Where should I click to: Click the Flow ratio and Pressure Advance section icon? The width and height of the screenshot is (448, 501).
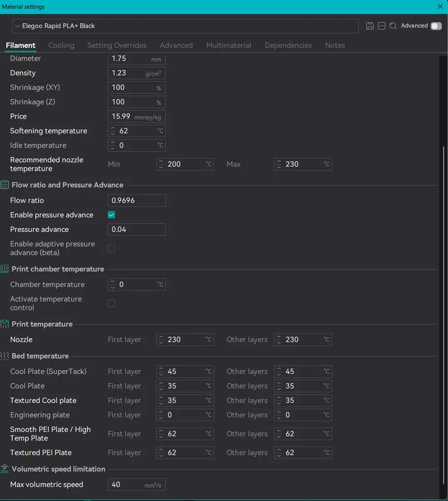tap(4, 185)
